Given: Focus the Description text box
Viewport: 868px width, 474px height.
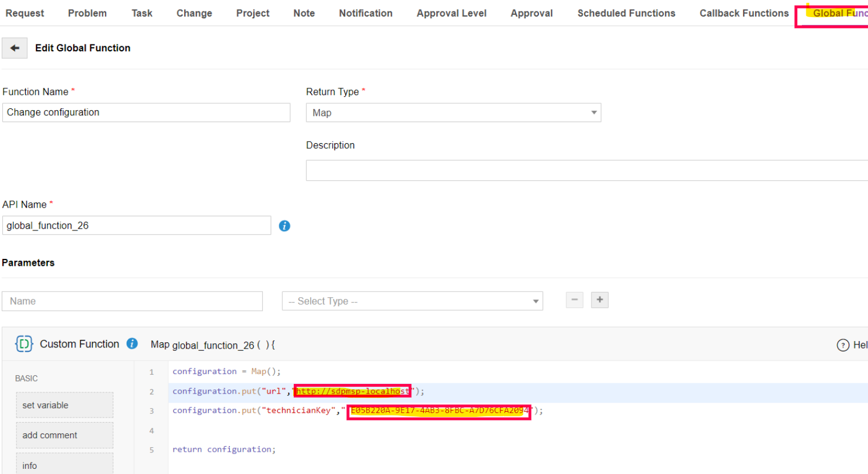Looking at the screenshot, I should point(586,171).
